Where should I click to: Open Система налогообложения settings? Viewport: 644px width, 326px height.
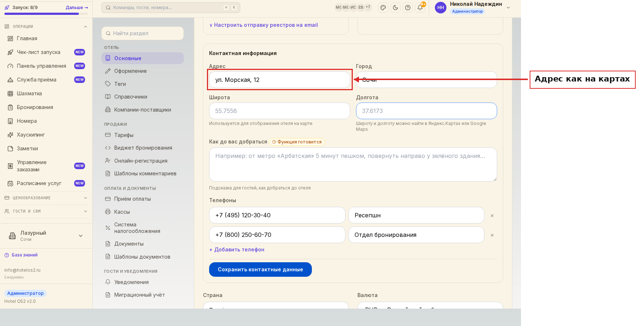tap(143, 228)
